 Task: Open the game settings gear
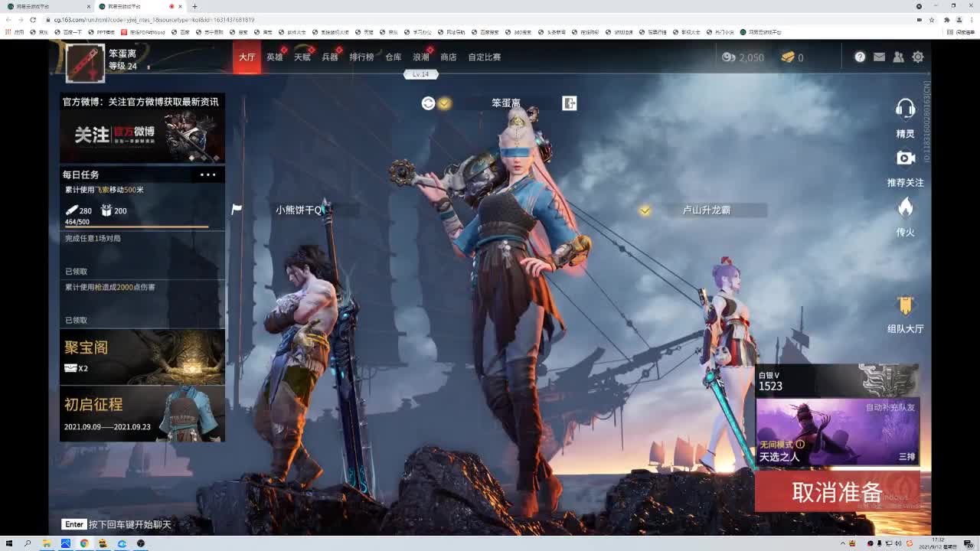[x=918, y=57]
